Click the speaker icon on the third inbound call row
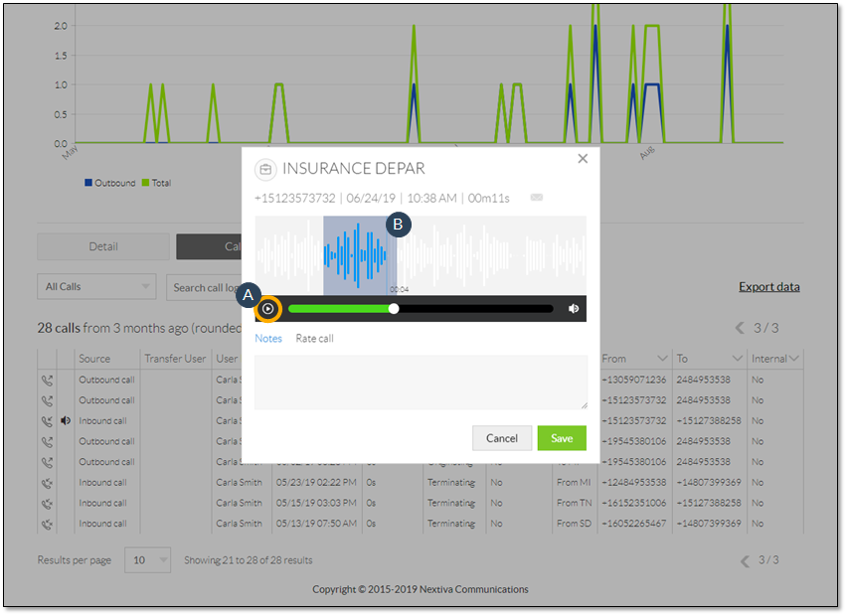Image resolution: width=847 pixels, height=616 pixels. pyautogui.click(x=66, y=421)
